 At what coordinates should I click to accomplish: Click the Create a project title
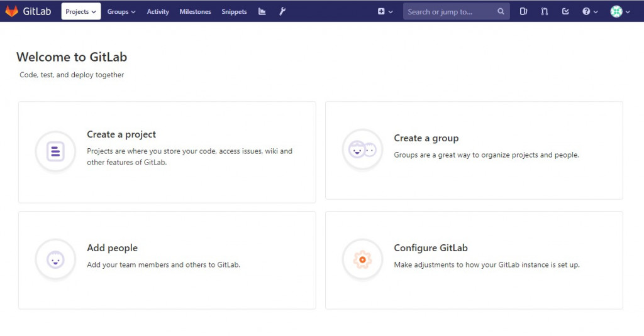(x=121, y=134)
